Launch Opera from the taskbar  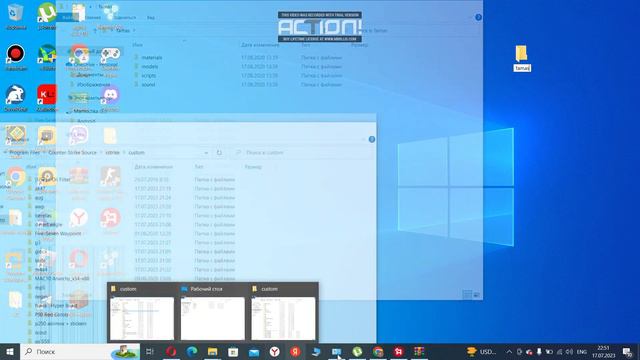pos(171,351)
